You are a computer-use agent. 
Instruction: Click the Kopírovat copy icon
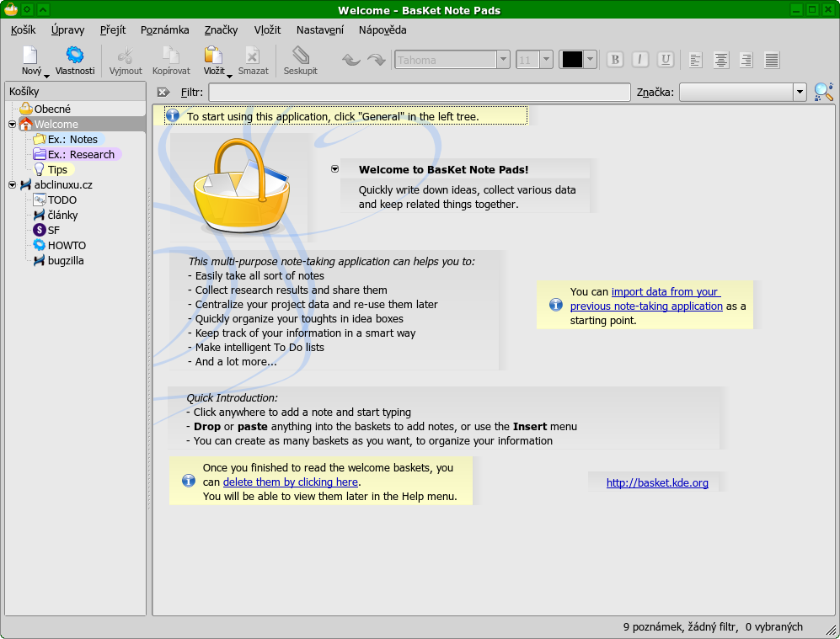coord(171,55)
